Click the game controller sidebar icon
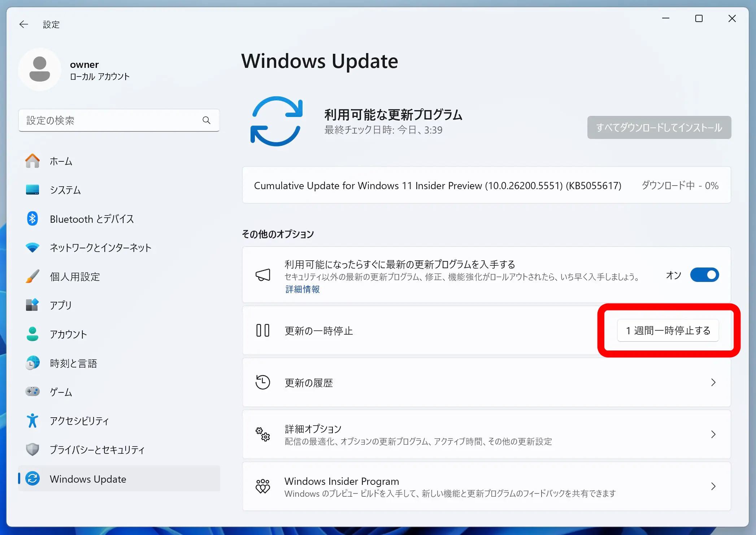756x535 pixels. pos(32,391)
